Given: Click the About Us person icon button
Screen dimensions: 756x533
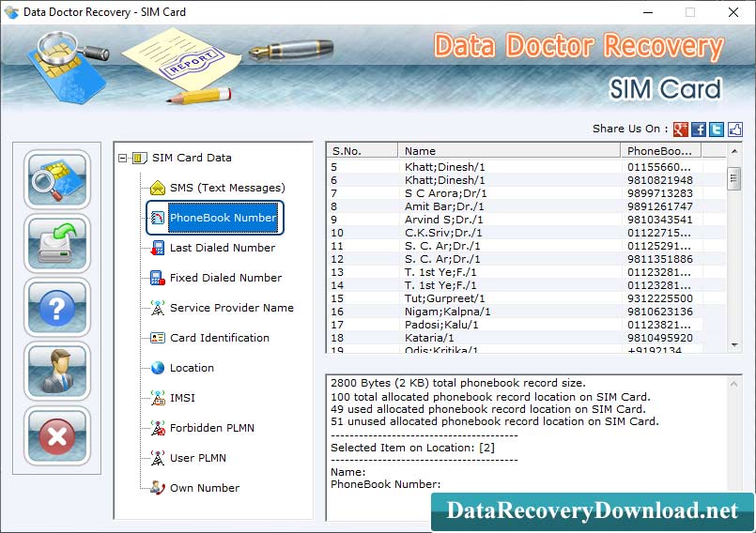Looking at the screenshot, I should click(x=57, y=372).
